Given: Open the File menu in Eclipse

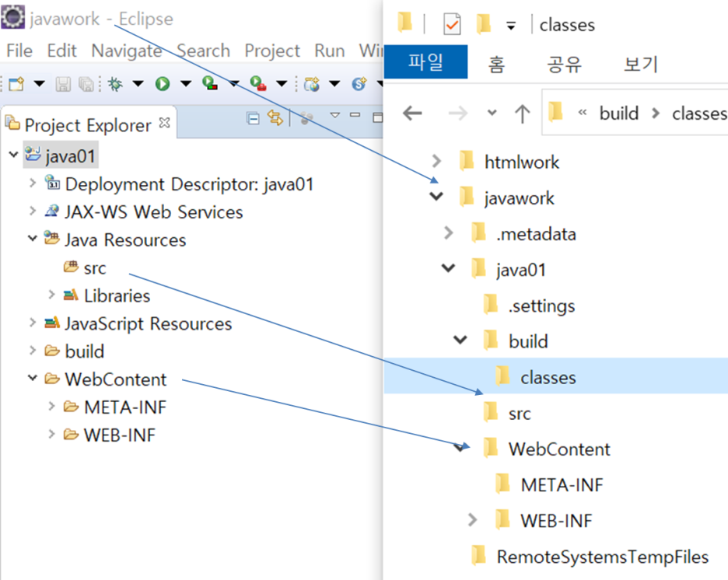Looking at the screenshot, I should click(19, 51).
